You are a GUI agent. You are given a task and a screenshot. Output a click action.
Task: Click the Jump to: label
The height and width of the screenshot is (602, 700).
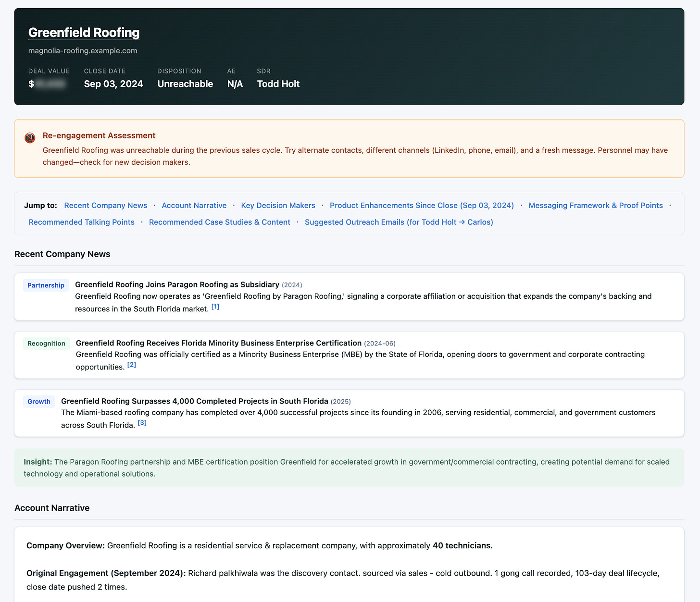pyautogui.click(x=41, y=206)
